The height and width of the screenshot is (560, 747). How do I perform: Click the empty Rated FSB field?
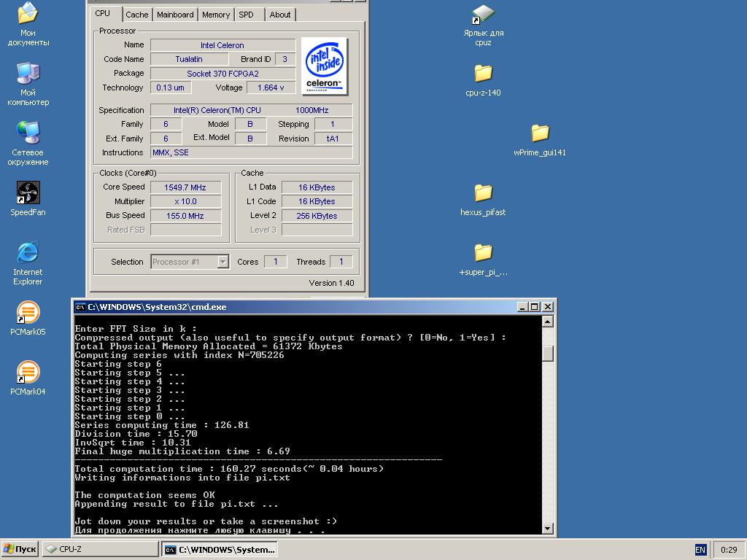click(x=185, y=230)
